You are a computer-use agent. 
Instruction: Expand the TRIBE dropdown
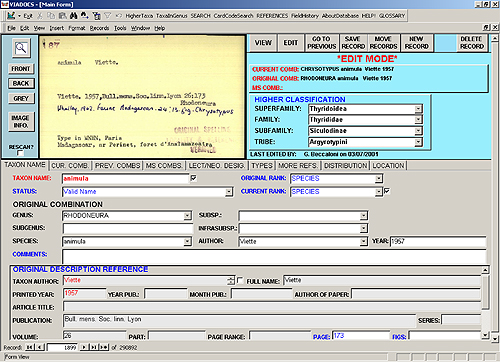[x=418, y=142]
